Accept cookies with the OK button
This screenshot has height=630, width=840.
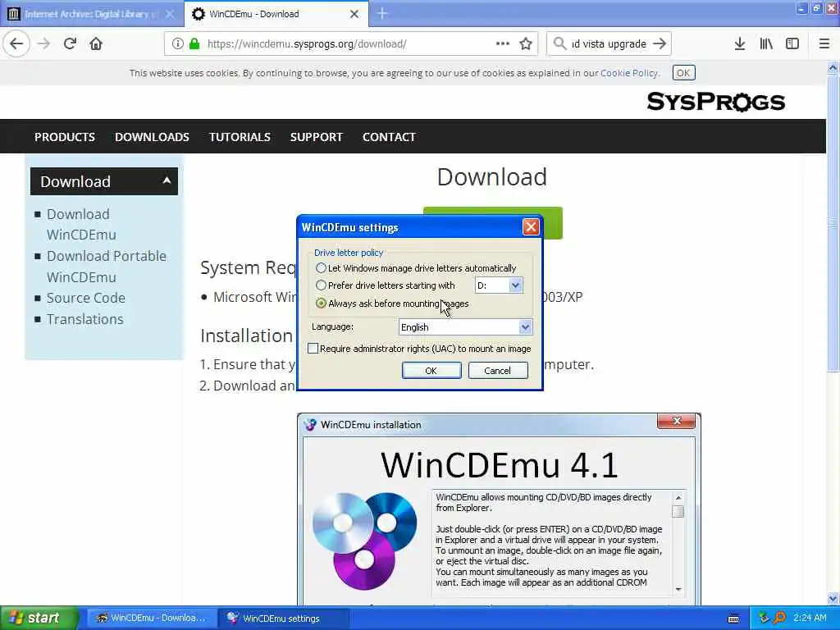[x=683, y=73]
